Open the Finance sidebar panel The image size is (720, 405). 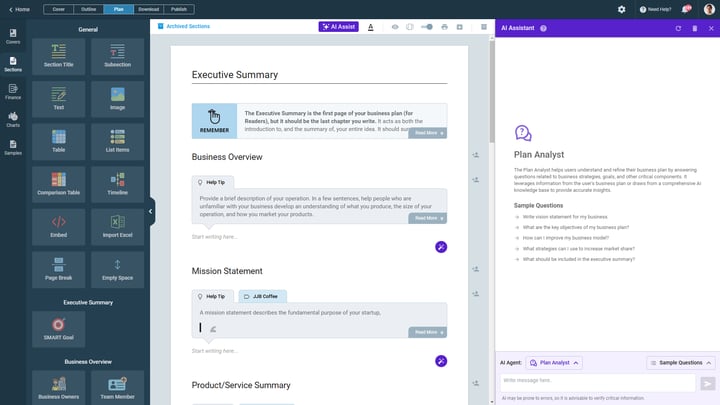13,92
